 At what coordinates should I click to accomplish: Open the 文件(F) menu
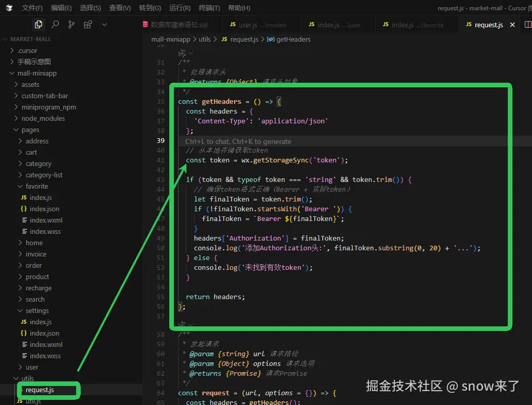(x=32, y=8)
